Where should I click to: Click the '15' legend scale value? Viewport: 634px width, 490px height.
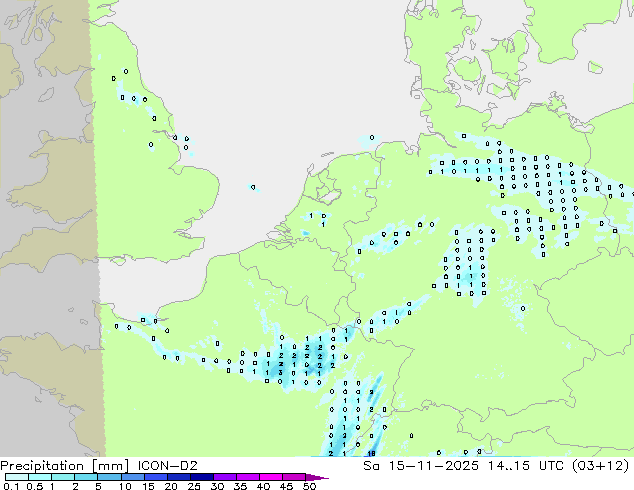tap(148, 486)
